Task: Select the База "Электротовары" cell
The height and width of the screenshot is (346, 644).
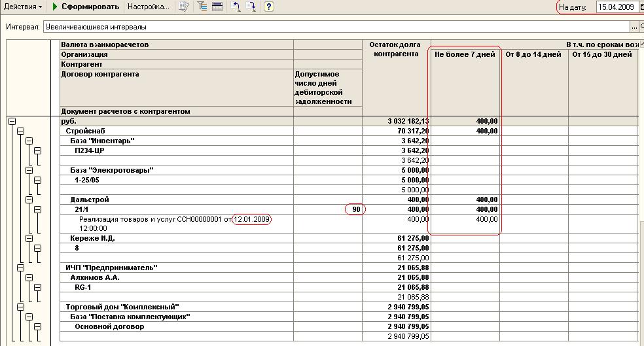Action: tap(177, 170)
